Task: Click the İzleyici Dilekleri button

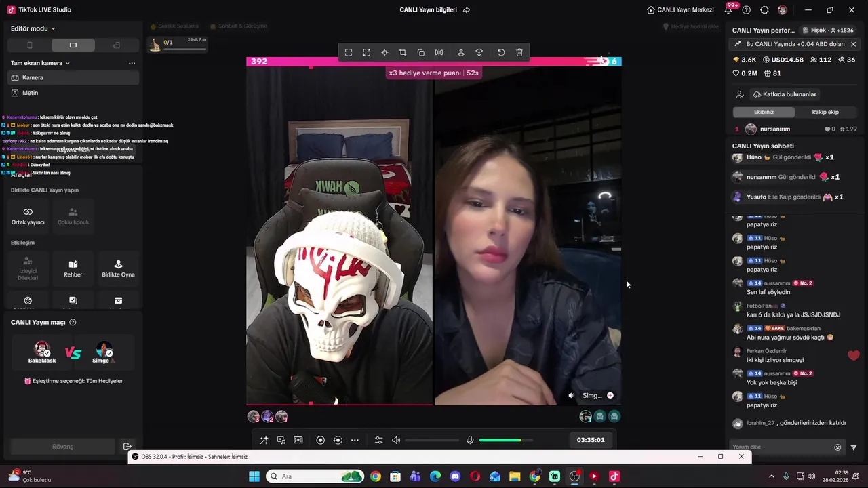Action: 28,268
